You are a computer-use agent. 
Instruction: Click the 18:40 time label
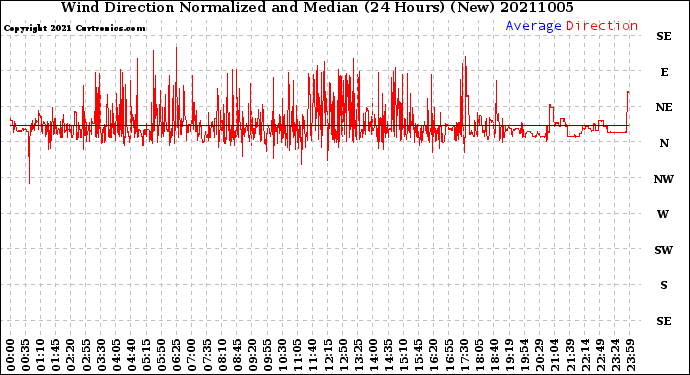click(x=494, y=355)
